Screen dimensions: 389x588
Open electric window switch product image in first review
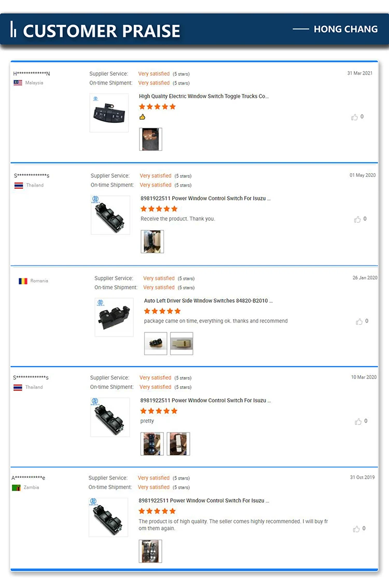coord(109,113)
